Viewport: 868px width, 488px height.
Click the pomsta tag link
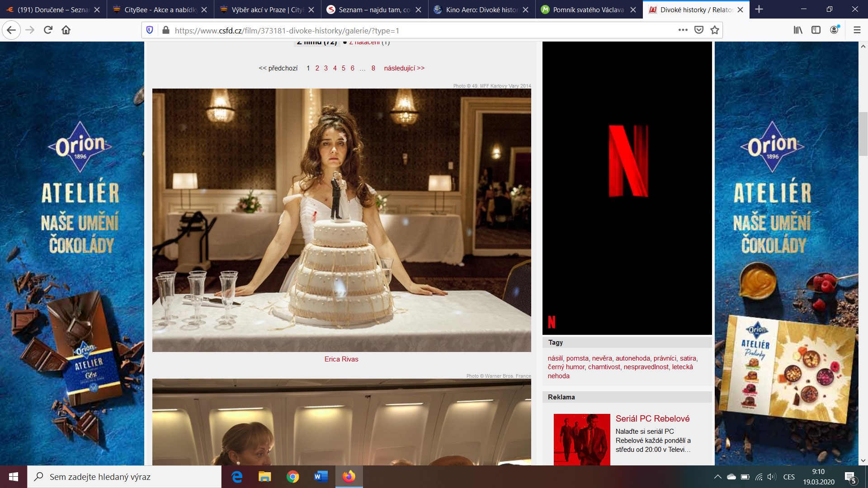click(577, 358)
